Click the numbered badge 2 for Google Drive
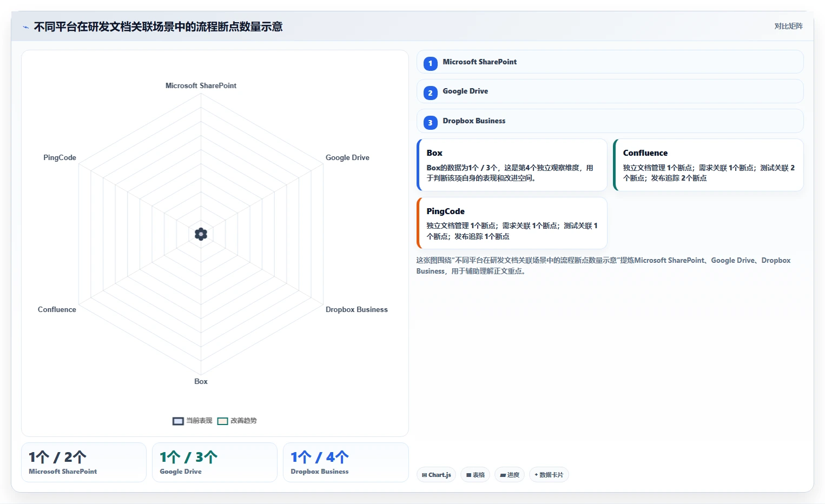Viewport: 825px width, 504px height. (430, 92)
